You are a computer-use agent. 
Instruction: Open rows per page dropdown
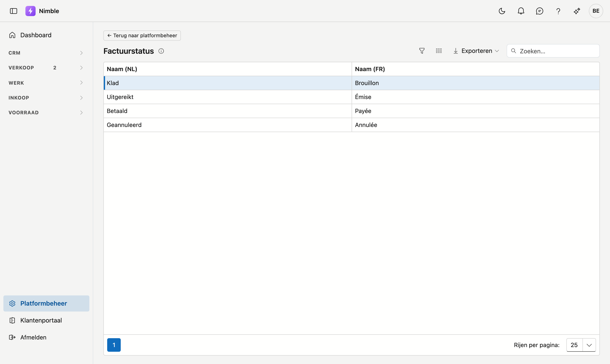pos(581,345)
